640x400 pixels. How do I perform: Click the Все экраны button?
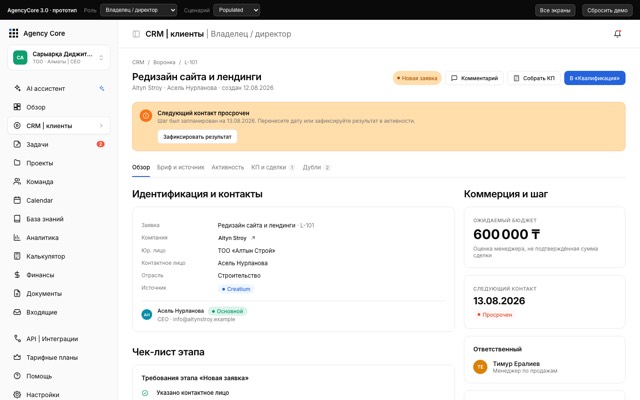point(555,10)
